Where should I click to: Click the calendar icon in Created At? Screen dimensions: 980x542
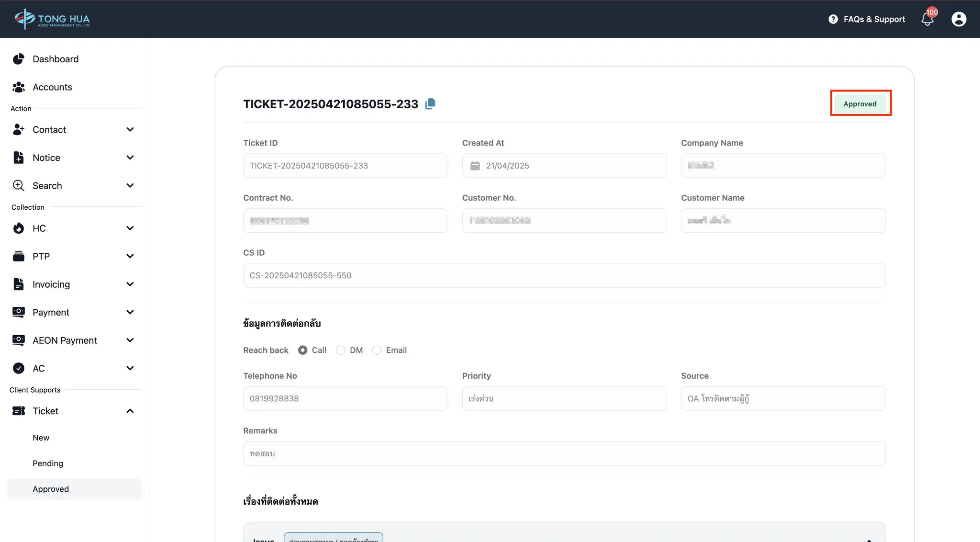click(475, 166)
